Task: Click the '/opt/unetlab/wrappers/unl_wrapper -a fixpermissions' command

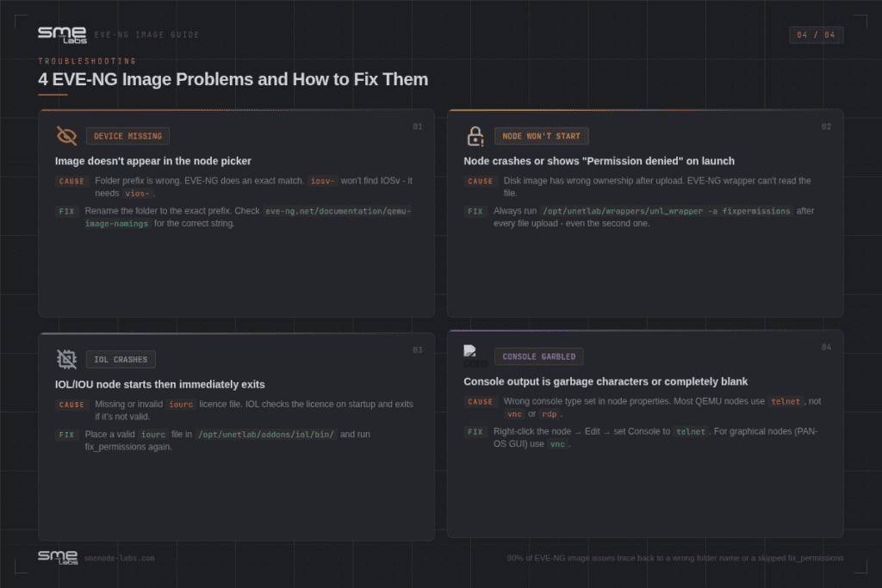Action: click(x=666, y=212)
